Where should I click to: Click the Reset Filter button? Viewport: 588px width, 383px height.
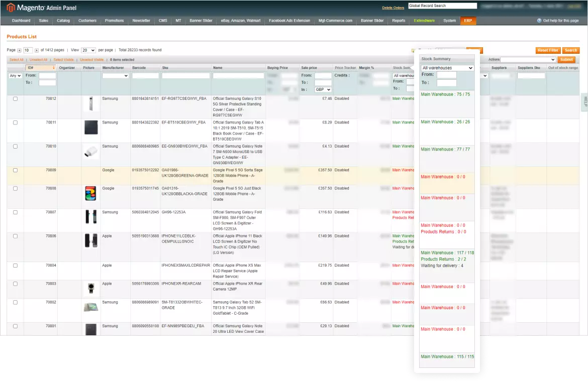click(548, 50)
